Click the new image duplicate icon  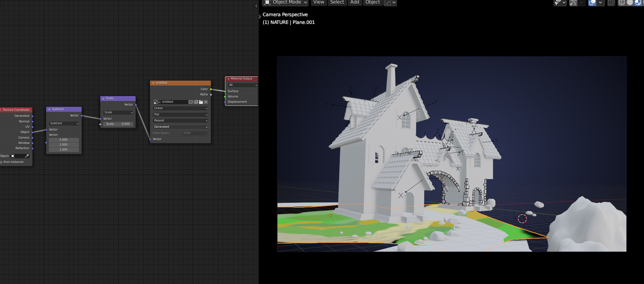point(196,102)
